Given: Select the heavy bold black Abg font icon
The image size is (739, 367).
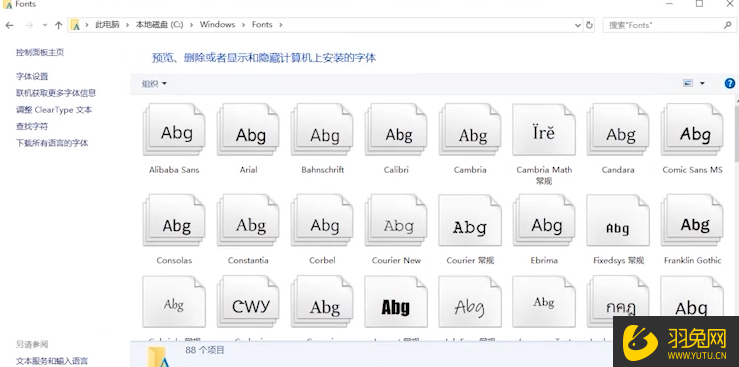Looking at the screenshot, I should point(396,302).
